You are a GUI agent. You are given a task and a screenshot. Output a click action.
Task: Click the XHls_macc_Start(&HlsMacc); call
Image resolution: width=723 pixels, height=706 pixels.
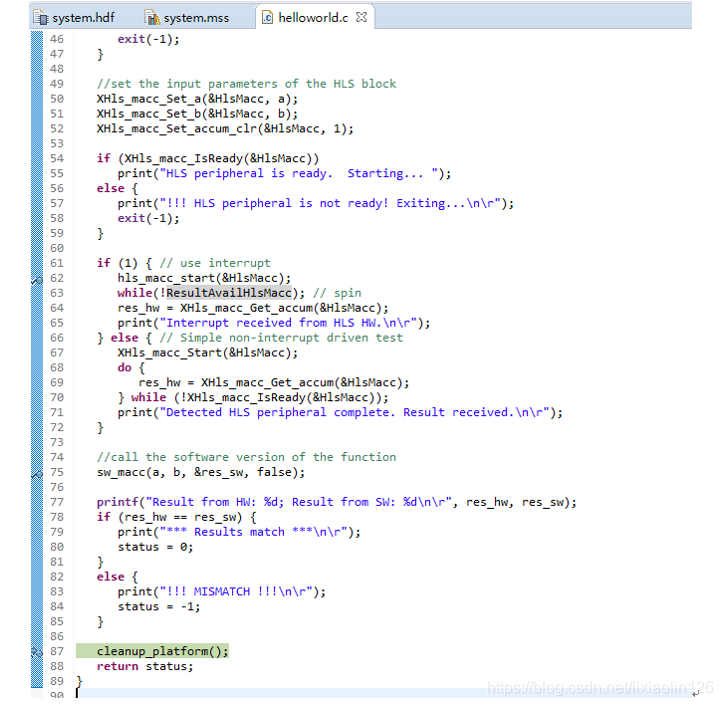[207, 353]
